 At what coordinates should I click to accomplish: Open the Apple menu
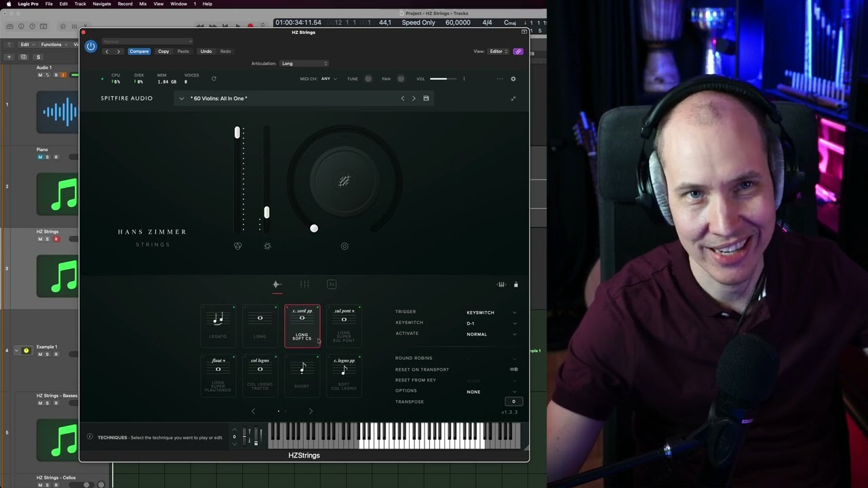(x=8, y=4)
